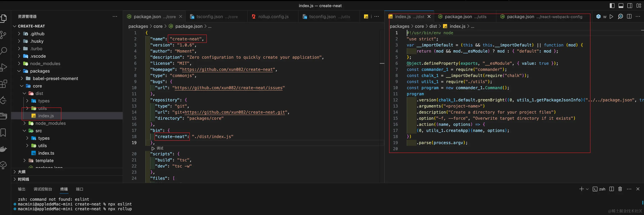Image resolution: width=644 pixels, height=215 pixels.
Task: Create a new terminal with the plus icon
Action: (582, 189)
